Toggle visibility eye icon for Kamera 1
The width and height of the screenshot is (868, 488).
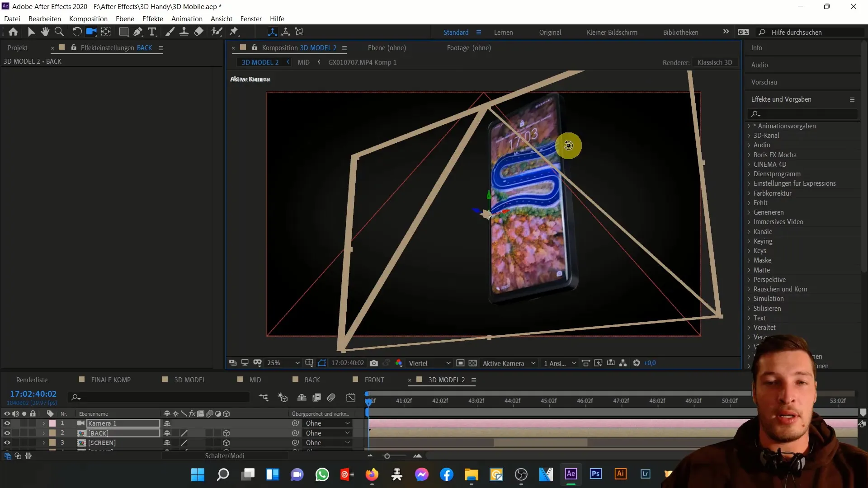pos(7,423)
